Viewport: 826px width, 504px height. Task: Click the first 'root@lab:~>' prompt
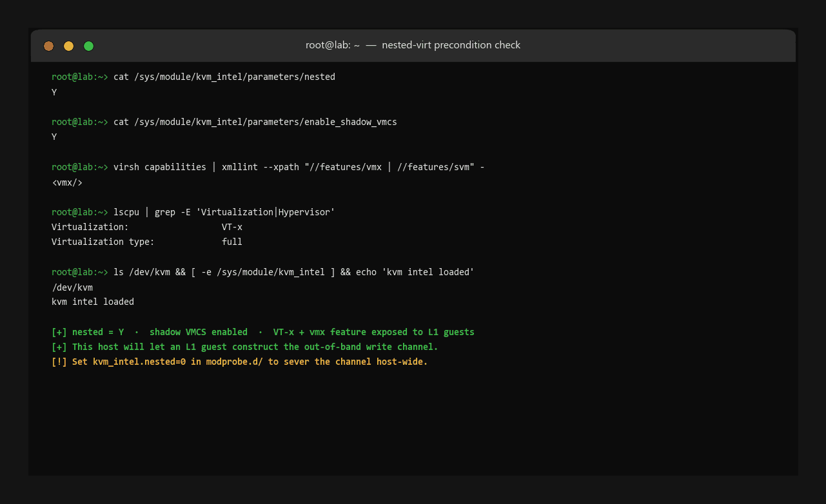coord(80,77)
